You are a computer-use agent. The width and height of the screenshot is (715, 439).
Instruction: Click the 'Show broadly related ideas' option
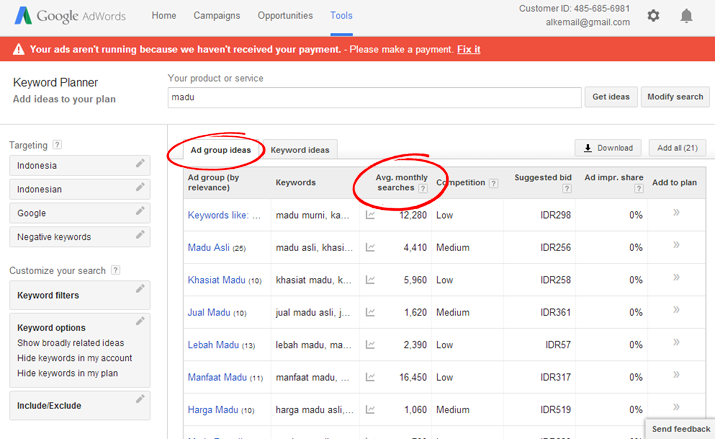click(x=71, y=343)
